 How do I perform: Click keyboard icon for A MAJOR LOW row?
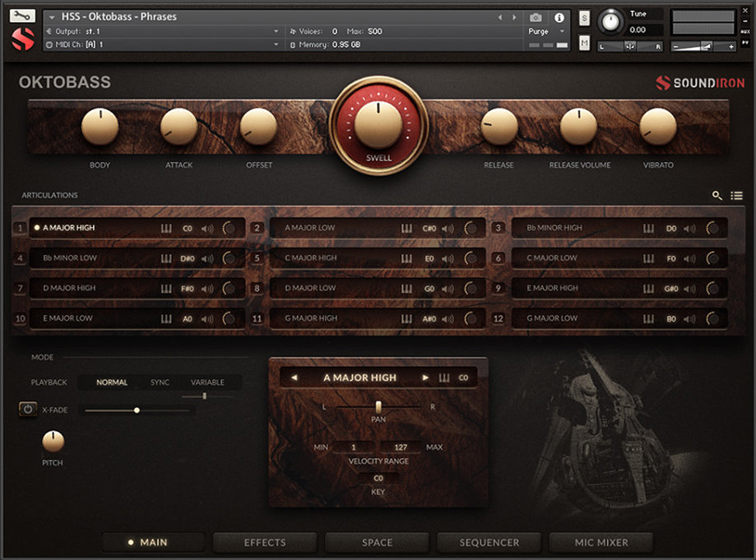[x=406, y=228]
